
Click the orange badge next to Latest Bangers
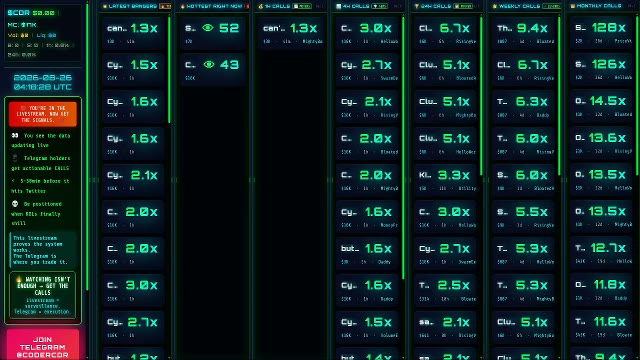point(165,6)
